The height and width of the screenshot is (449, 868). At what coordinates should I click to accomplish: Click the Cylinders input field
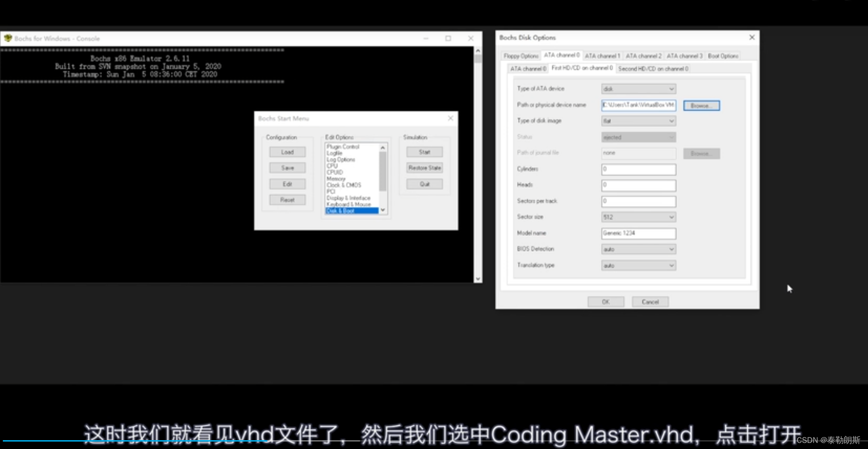pos(638,169)
